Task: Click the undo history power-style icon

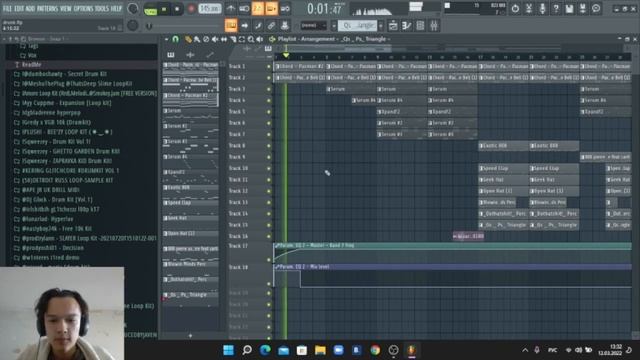Action: tap(515, 8)
